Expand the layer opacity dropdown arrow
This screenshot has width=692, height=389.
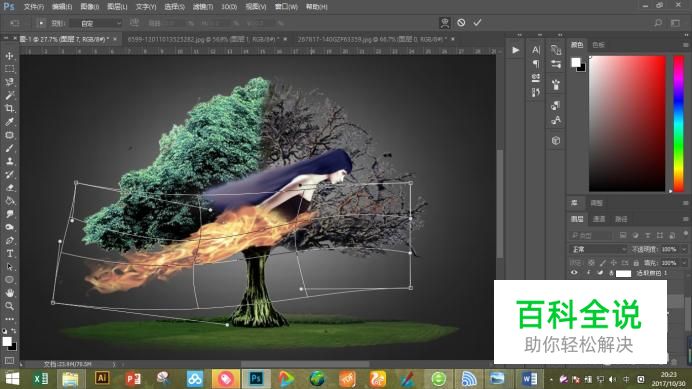(x=684, y=249)
